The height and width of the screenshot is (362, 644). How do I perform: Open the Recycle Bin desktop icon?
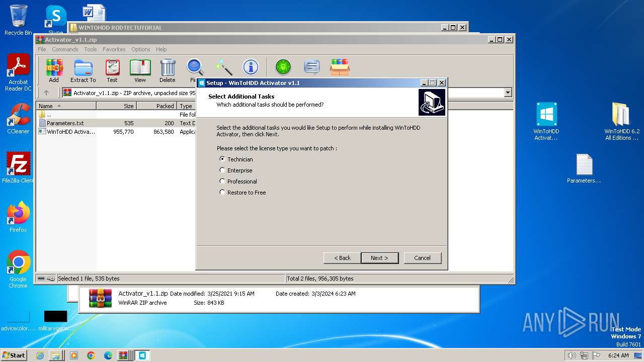(18, 20)
